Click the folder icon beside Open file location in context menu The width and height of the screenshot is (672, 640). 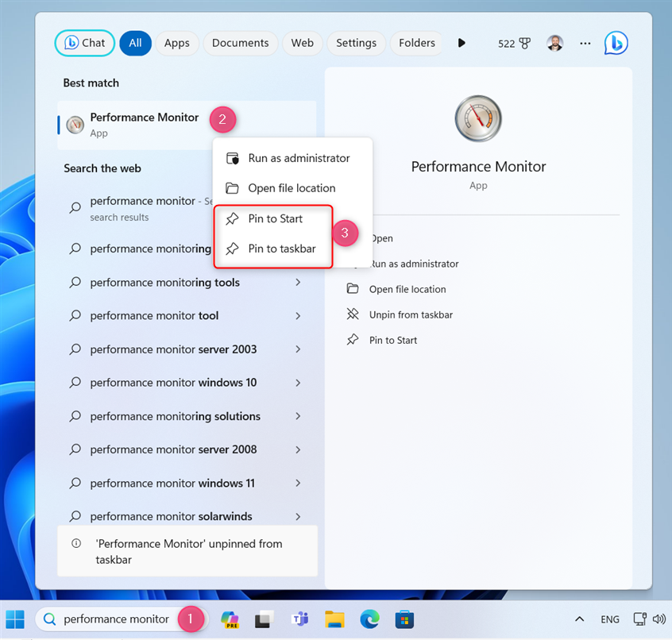(x=232, y=188)
